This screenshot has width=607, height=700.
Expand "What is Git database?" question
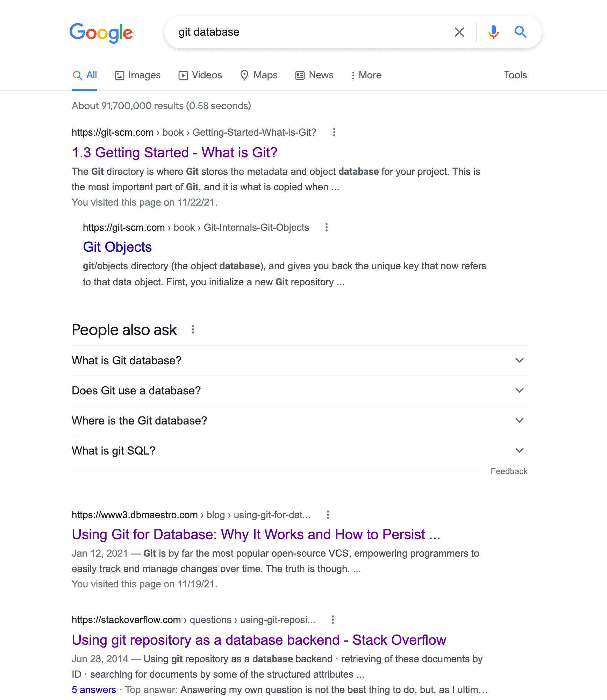[x=300, y=360]
